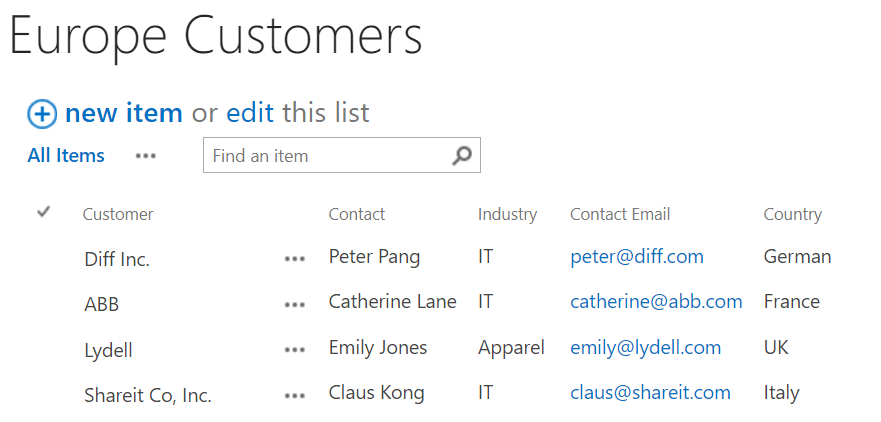This screenshot has height=422, width=881.
Task: Click the 'edit' this list link
Action: tap(250, 113)
